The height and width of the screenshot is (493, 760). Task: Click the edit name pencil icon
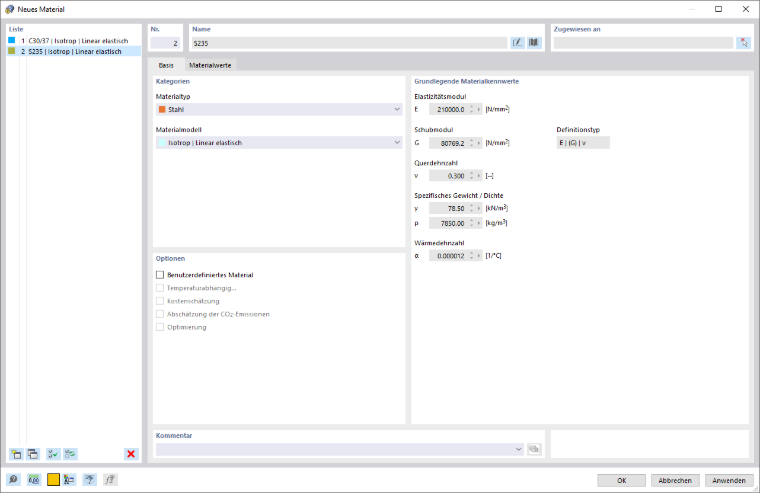point(518,43)
